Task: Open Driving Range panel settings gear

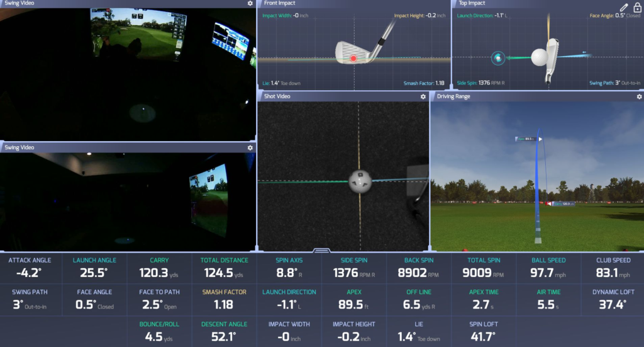Action: point(639,96)
